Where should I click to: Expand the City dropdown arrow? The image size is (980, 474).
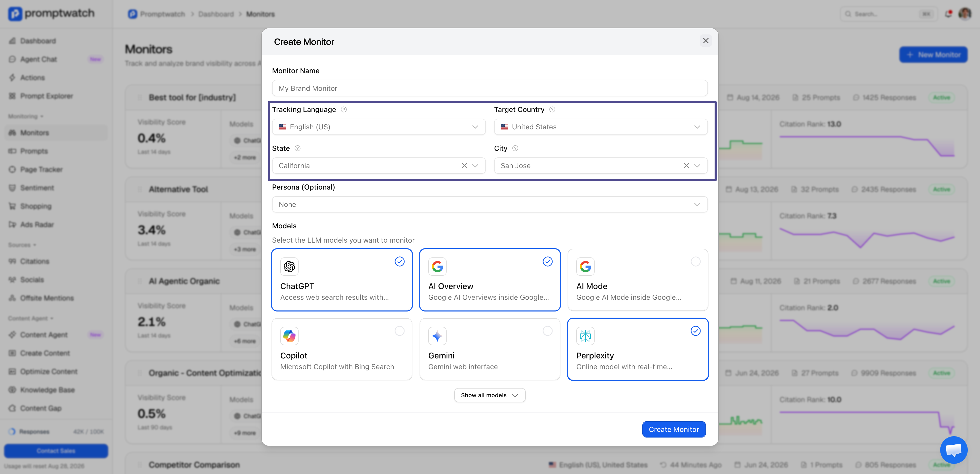point(697,166)
